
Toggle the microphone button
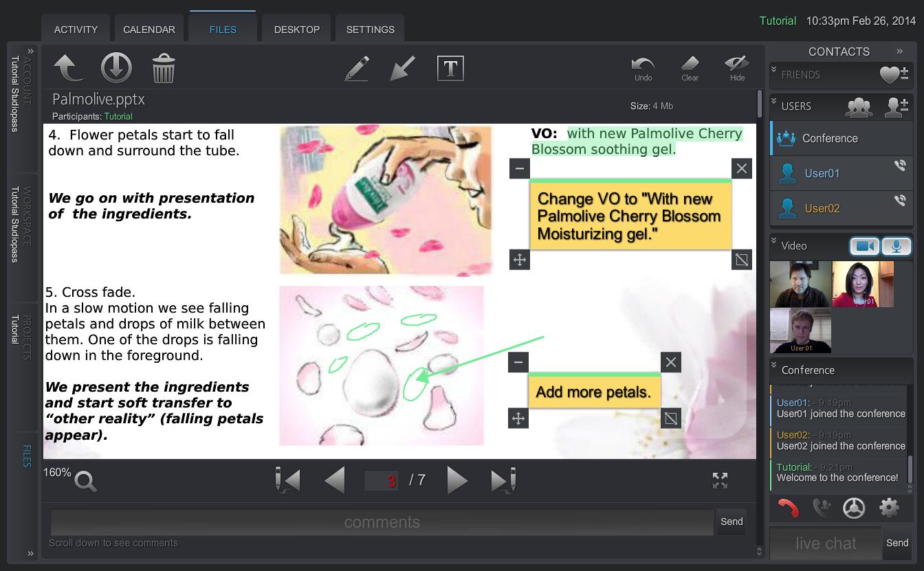pyautogui.click(x=896, y=246)
